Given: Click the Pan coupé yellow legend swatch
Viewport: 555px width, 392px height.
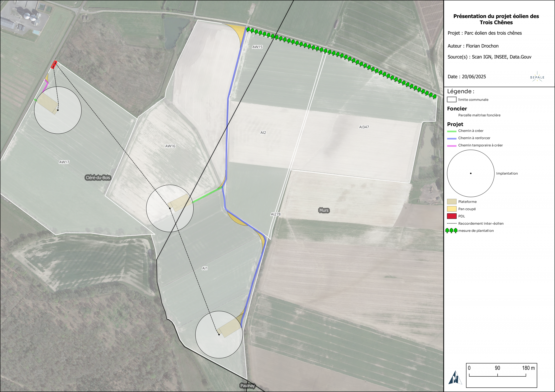Looking at the screenshot, I should 452,209.
